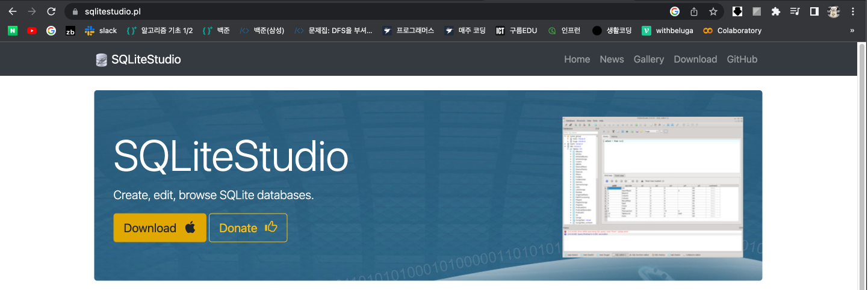Open the 매주 코딩 bookmark
This screenshot has height=290, width=868.
point(465,31)
